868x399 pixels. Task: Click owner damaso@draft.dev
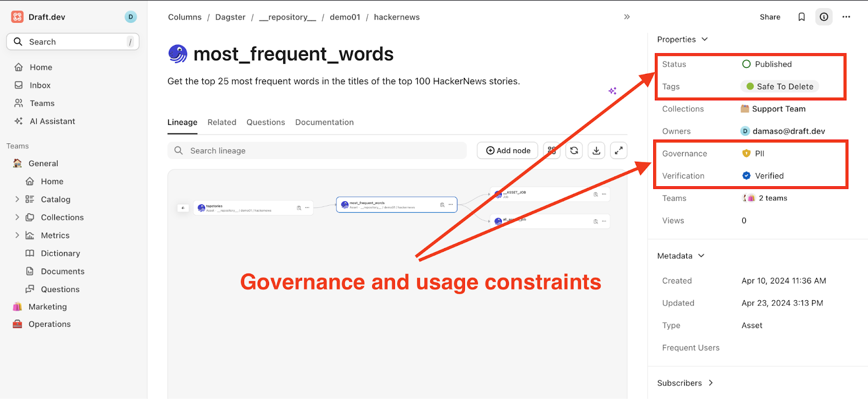point(783,131)
